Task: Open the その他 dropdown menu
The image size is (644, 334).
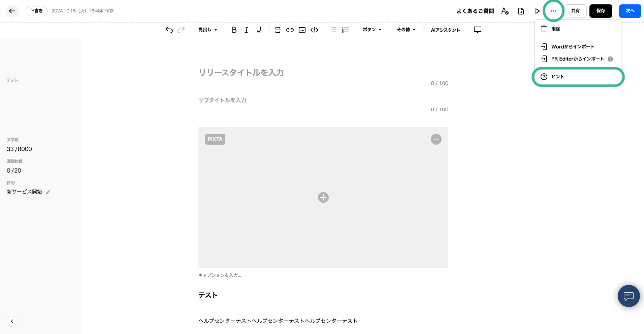Action: [406, 30]
